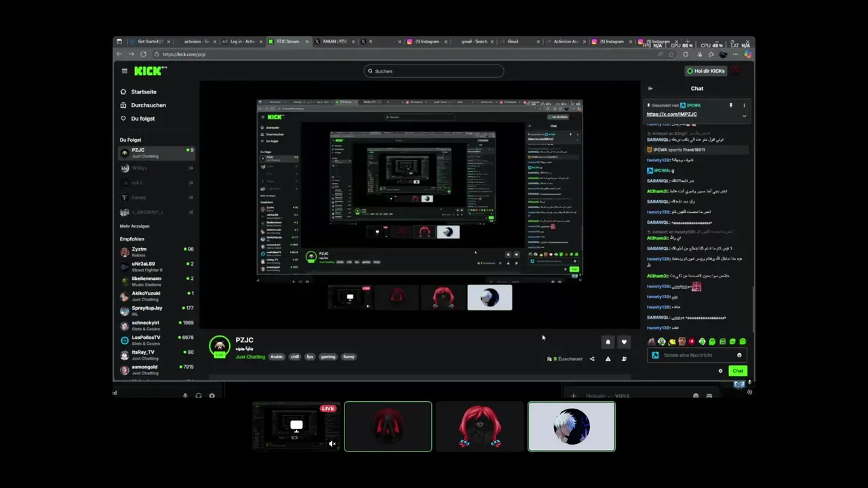Image resolution: width=868 pixels, height=488 pixels.
Task: Open recommended channel uNr3aL89
Action: click(157, 267)
